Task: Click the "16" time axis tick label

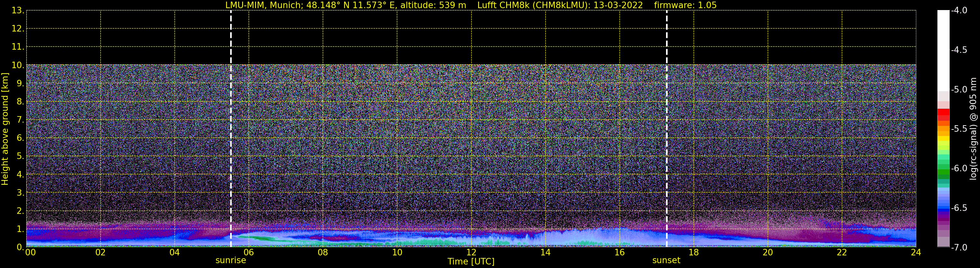Action: coord(620,253)
